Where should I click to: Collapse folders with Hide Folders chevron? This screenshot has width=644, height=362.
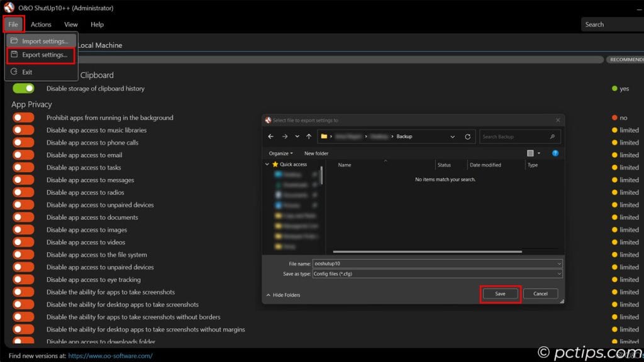tap(269, 295)
